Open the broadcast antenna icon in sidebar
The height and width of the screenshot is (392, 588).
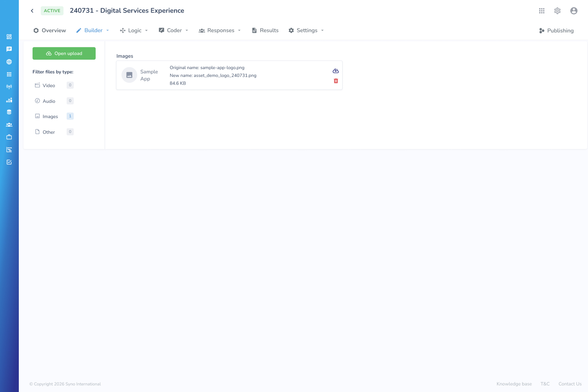[9, 87]
